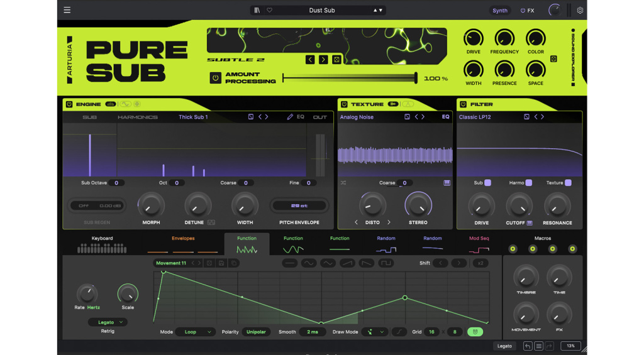Image resolution: width=644 pixels, height=355 pixels.
Task: Select next processing preset arrow
Action: point(323,60)
